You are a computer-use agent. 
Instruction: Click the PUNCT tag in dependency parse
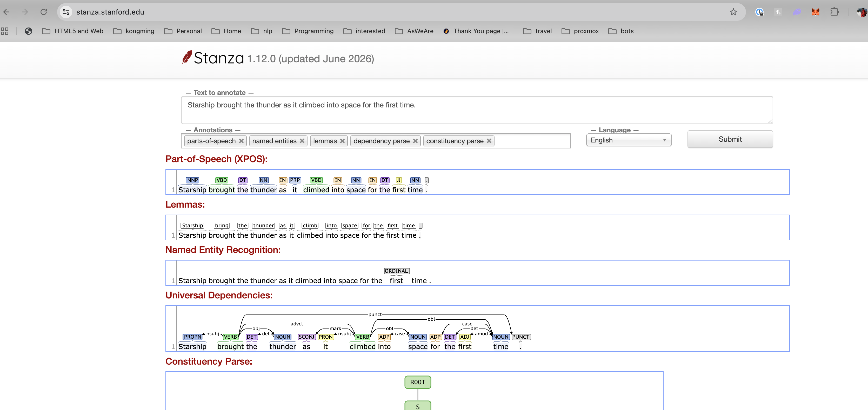click(520, 337)
